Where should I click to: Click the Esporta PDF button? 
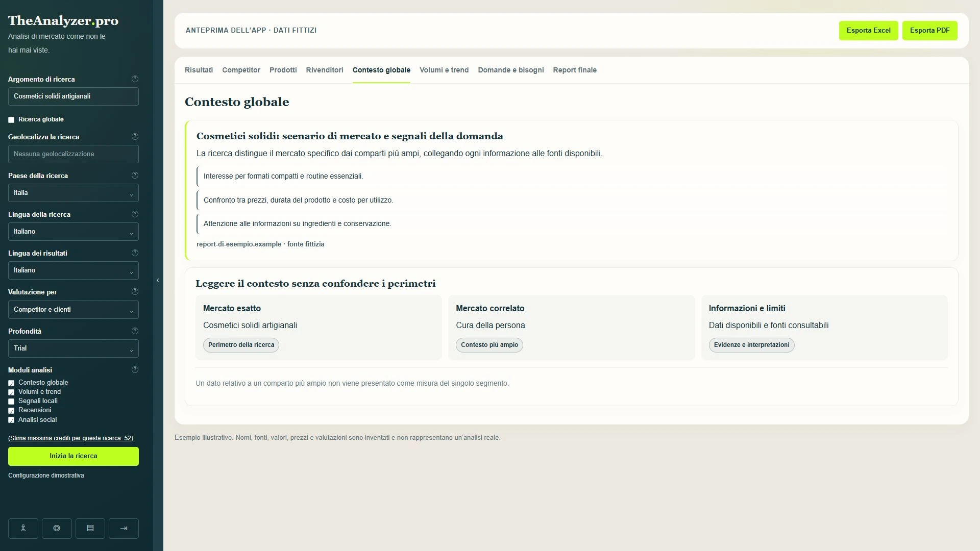pyautogui.click(x=929, y=31)
